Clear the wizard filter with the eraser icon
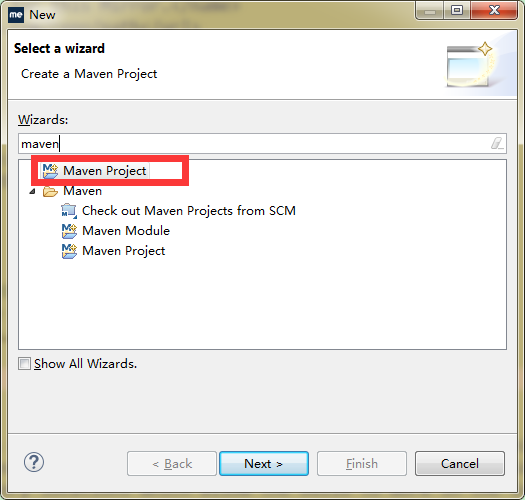Viewport: 525px width, 500px height. coord(497,143)
